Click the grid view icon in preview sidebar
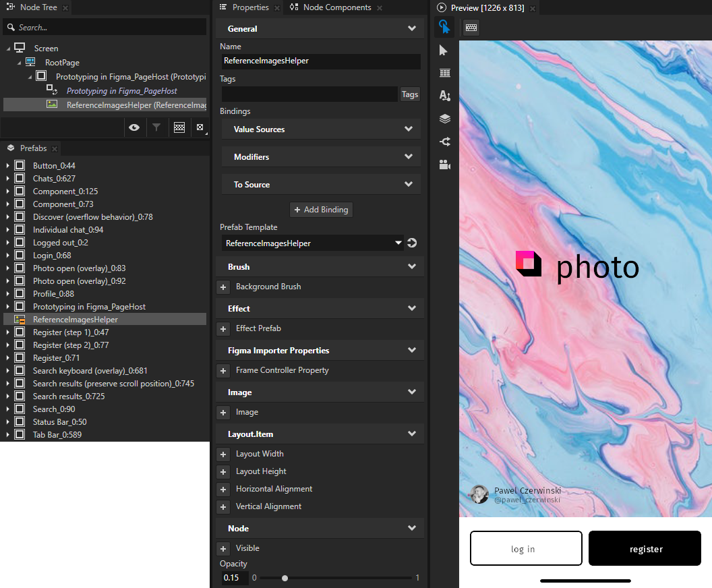Viewport: 712px width, 588px height. tap(444, 73)
